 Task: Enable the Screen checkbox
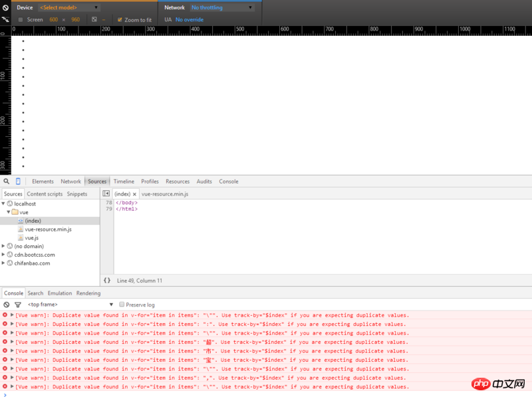coord(21,20)
